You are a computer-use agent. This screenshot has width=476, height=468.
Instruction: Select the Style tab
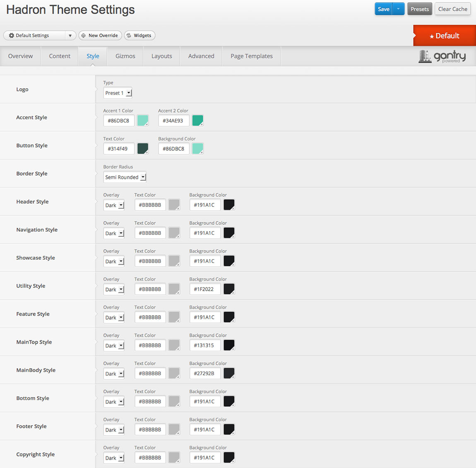tap(93, 56)
